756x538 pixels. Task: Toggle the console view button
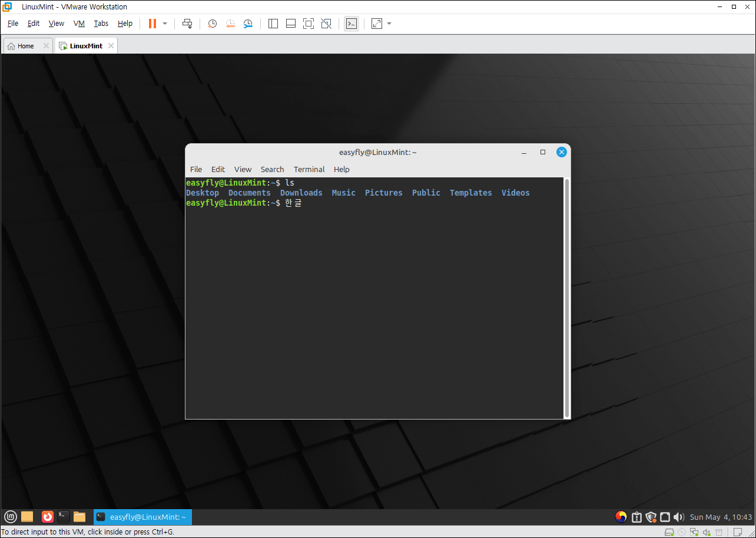tap(352, 24)
